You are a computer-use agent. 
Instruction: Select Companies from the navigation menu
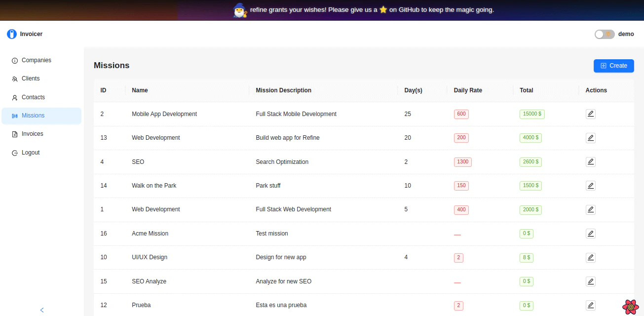click(x=36, y=60)
